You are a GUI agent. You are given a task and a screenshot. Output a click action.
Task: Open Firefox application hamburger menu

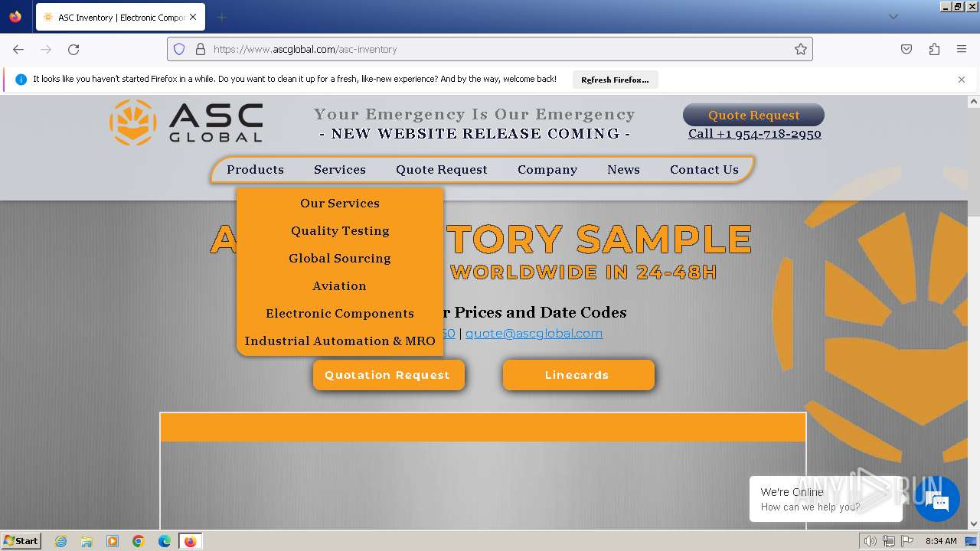pos(962,49)
